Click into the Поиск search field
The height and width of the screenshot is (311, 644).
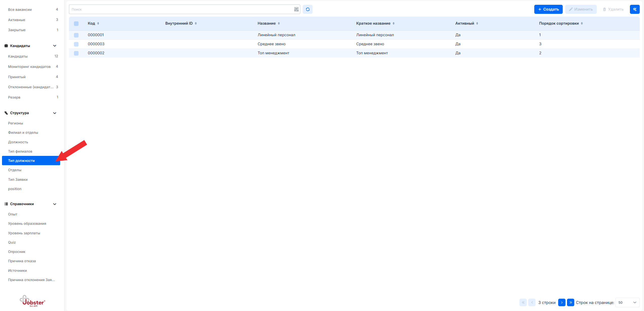[181, 9]
